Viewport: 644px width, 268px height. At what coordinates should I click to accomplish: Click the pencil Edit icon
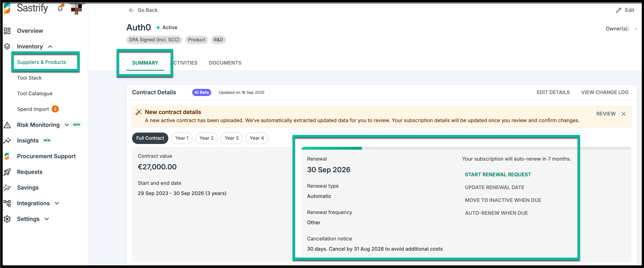618,10
